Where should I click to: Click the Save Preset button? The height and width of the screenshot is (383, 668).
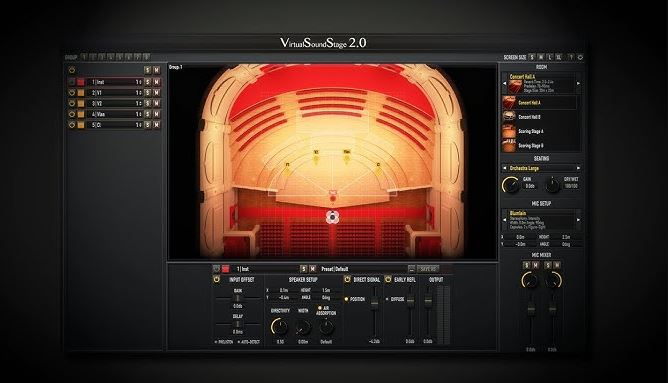(427, 269)
